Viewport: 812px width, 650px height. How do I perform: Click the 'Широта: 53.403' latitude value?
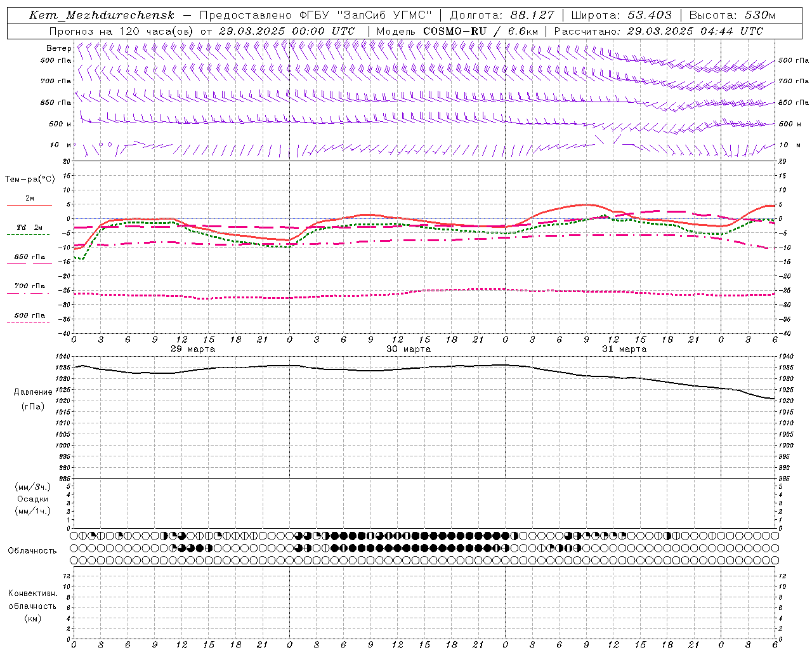pyautogui.click(x=621, y=15)
